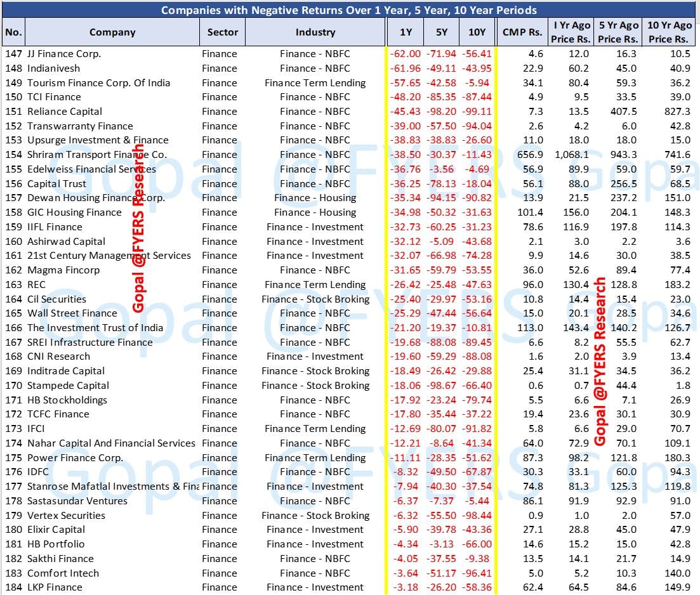Select the 10 Yr Ago Price header
700x595 pixels.
(x=669, y=32)
